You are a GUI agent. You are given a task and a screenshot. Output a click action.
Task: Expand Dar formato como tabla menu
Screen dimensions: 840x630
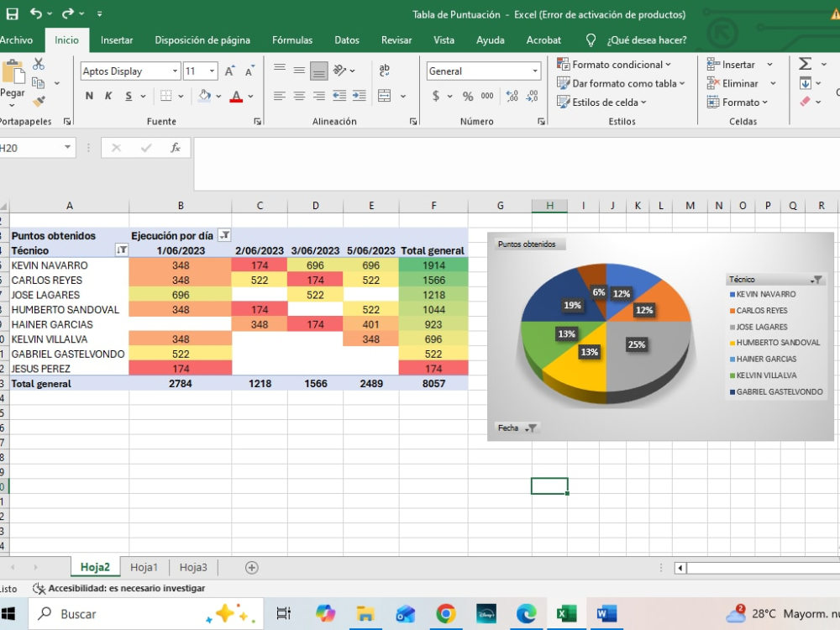point(621,83)
